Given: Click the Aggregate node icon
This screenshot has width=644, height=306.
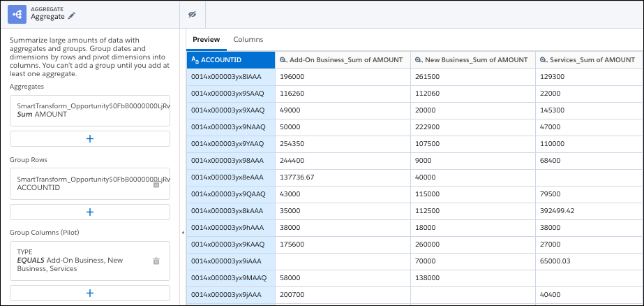Looking at the screenshot, I should [17, 15].
